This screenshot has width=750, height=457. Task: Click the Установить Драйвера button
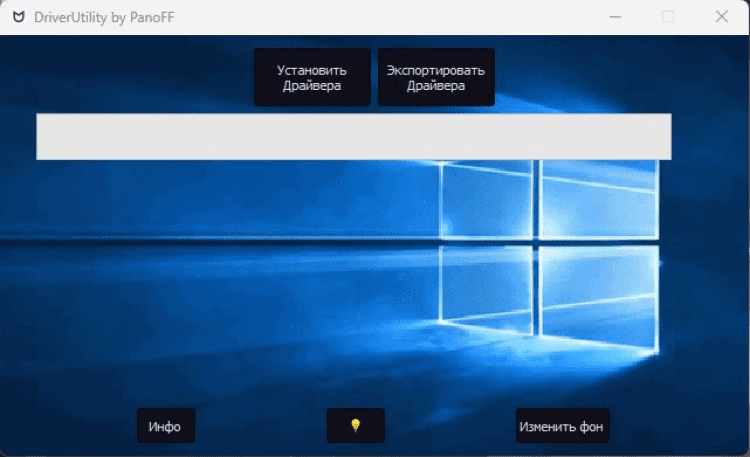[x=312, y=77]
